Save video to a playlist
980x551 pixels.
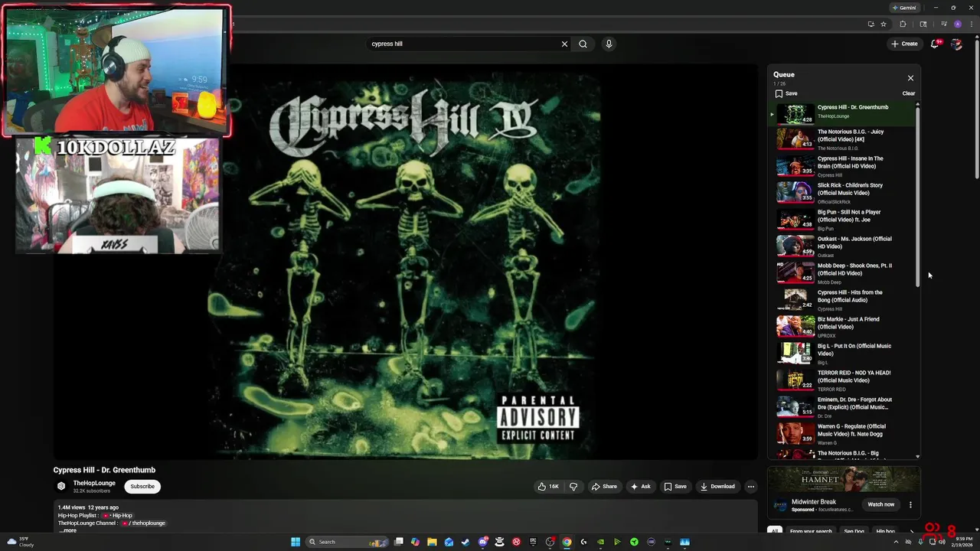(x=675, y=487)
